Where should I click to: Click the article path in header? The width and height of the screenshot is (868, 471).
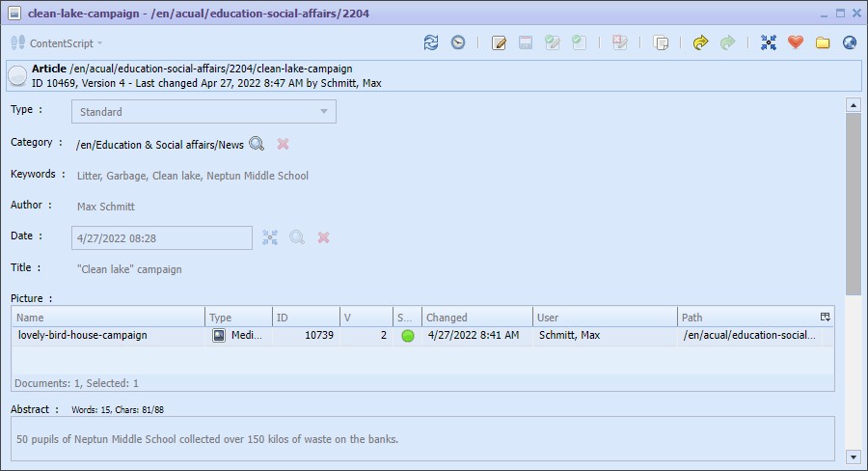[211, 69]
